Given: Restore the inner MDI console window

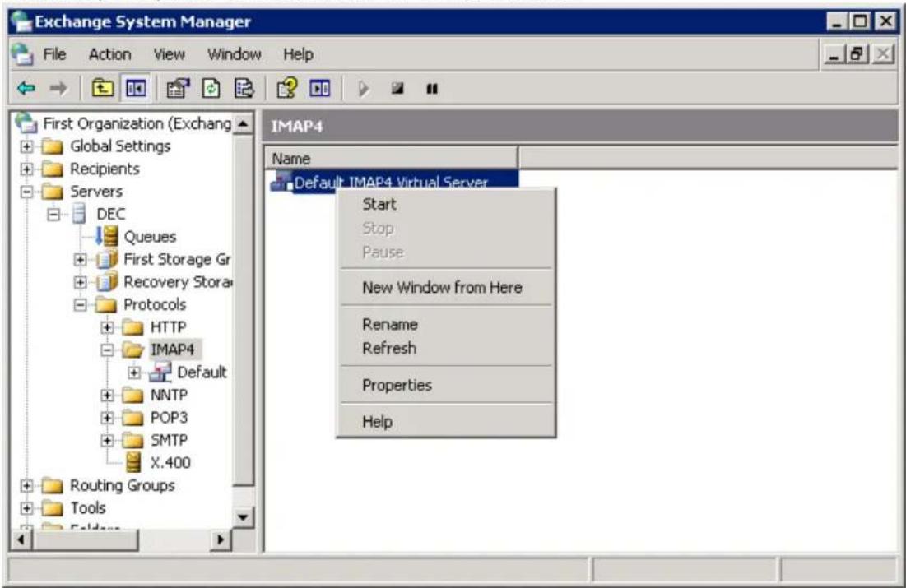Looking at the screenshot, I should click(857, 54).
